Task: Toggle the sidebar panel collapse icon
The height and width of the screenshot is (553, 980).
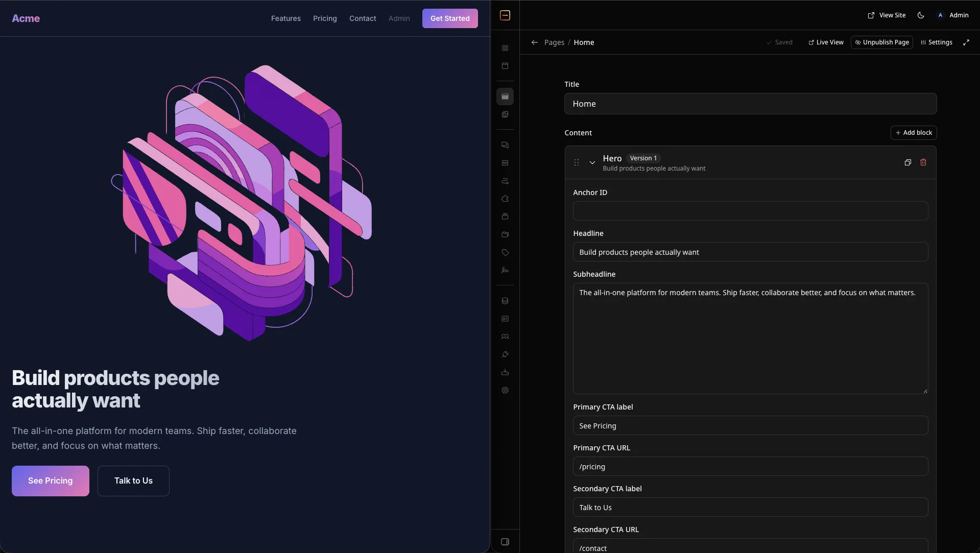Action: [505, 542]
